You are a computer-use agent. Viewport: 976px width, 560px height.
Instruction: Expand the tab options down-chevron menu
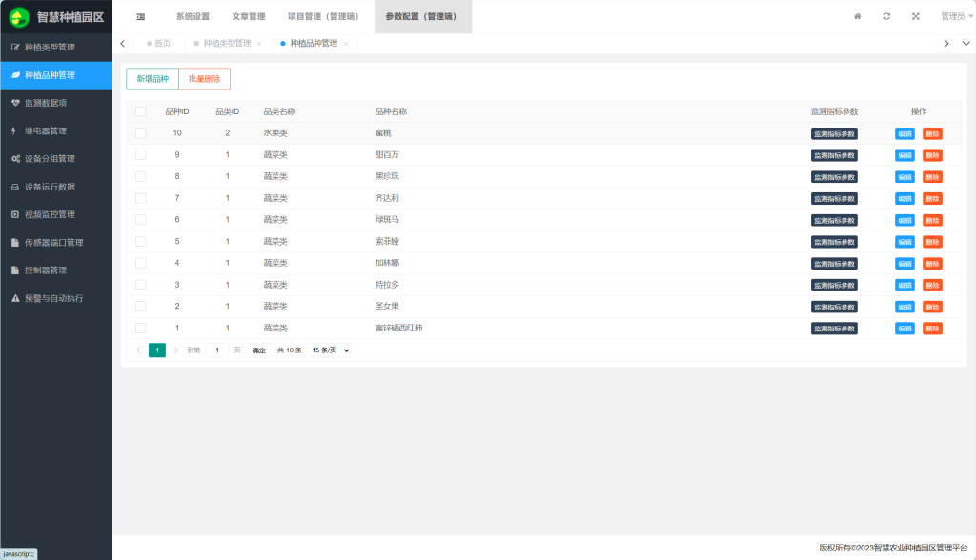pyautogui.click(x=966, y=44)
